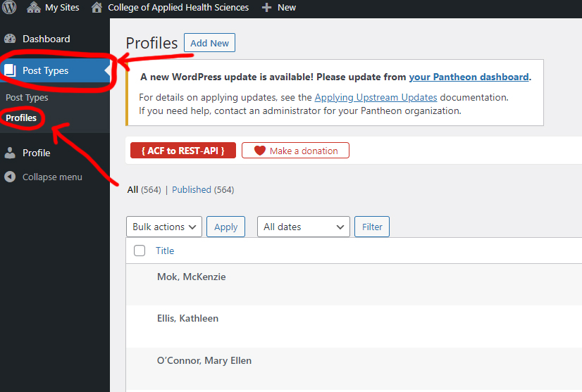Image resolution: width=582 pixels, height=392 pixels.
Task: Check the select-all checkbox next to Title
Action: pyautogui.click(x=140, y=251)
